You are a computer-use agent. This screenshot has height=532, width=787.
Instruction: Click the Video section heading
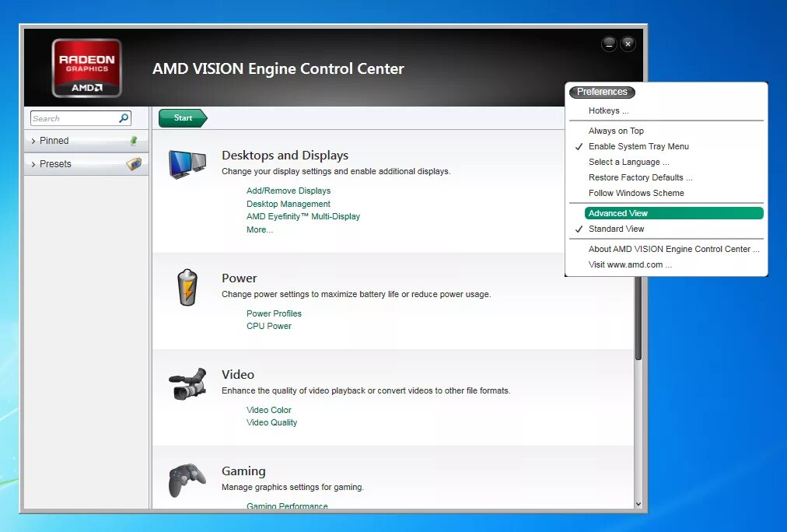coord(238,374)
